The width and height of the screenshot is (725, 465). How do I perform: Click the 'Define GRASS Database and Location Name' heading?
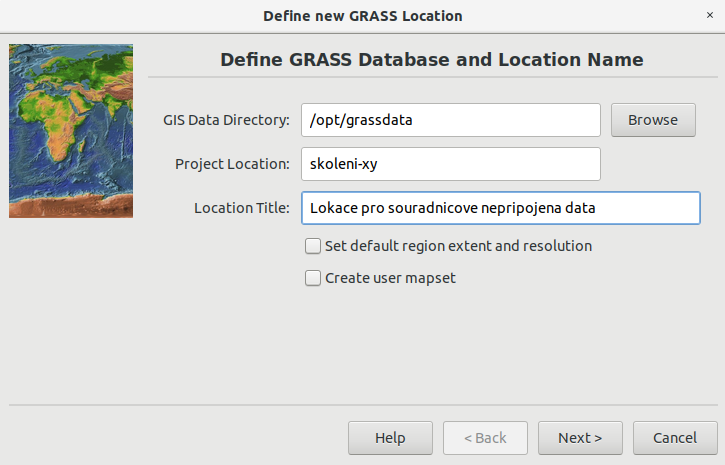432,60
